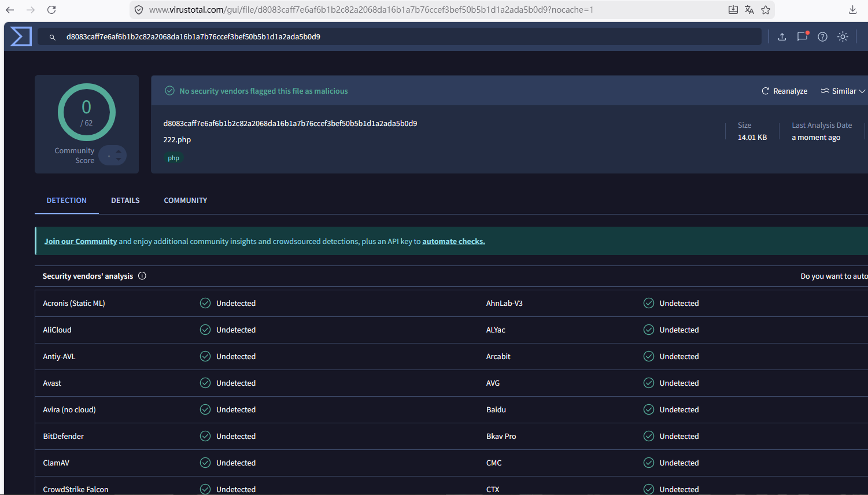Open the browser downloads icon

coord(852,10)
